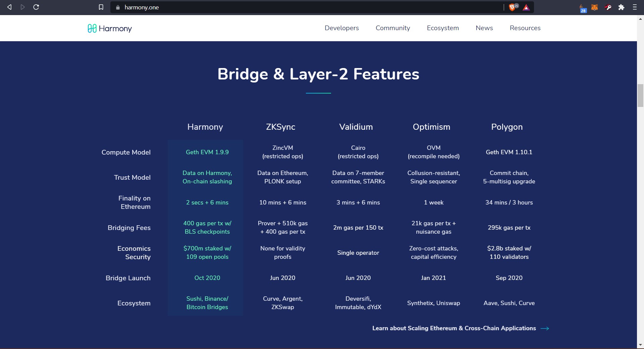Click the Jan 2021 launch cell
Image resolution: width=644 pixels, height=349 pixels.
[x=434, y=278]
